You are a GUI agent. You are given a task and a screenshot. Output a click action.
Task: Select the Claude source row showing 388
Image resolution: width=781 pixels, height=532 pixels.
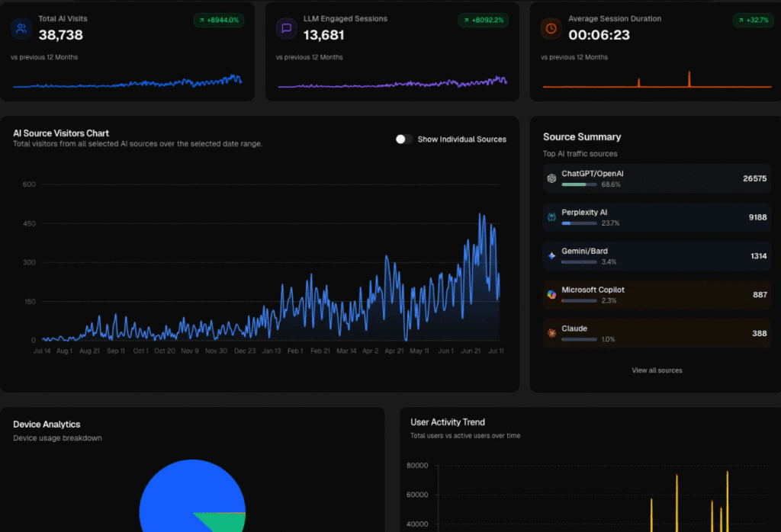click(x=657, y=333)
